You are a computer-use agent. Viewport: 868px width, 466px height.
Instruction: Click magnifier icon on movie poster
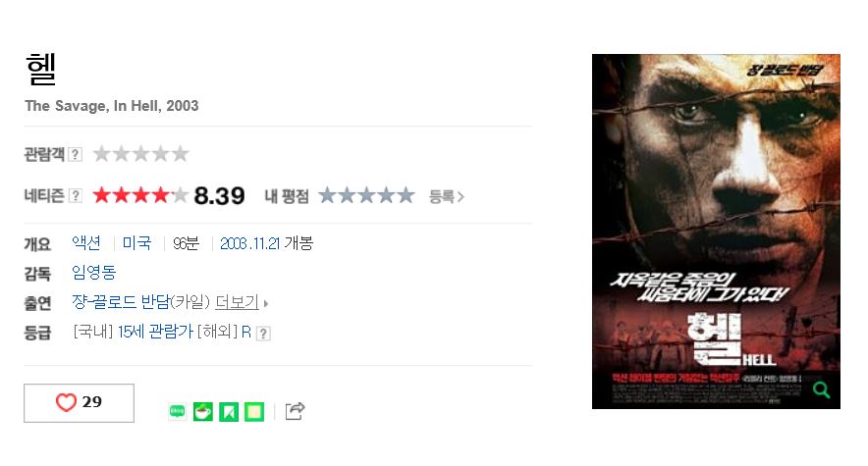point(822,389)
